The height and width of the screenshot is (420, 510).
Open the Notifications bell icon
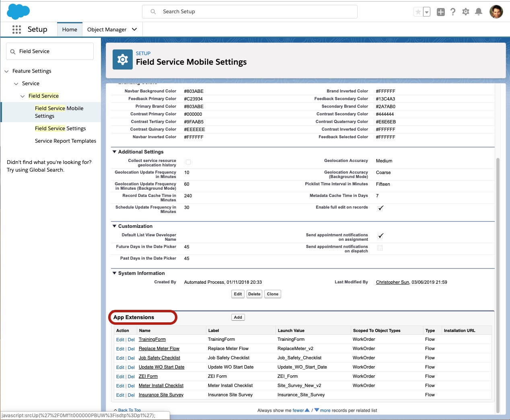(479, 12)
